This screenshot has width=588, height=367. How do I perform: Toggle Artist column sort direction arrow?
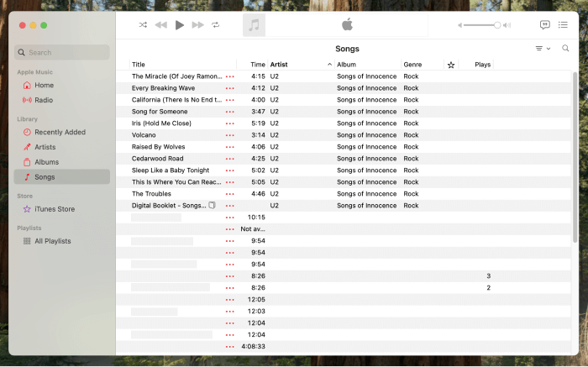329,65
